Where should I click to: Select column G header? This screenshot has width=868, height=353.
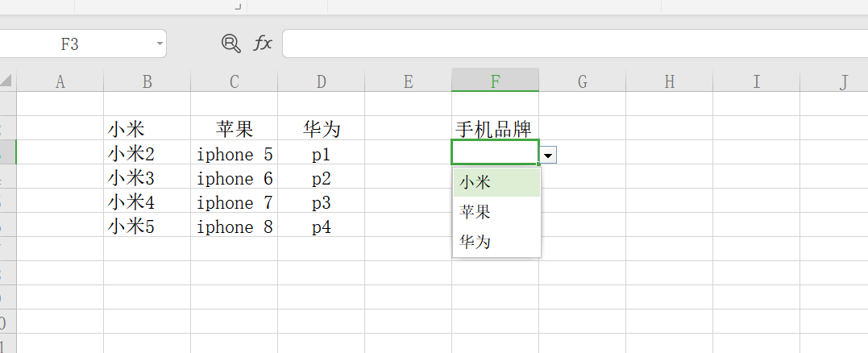point(583,82)
